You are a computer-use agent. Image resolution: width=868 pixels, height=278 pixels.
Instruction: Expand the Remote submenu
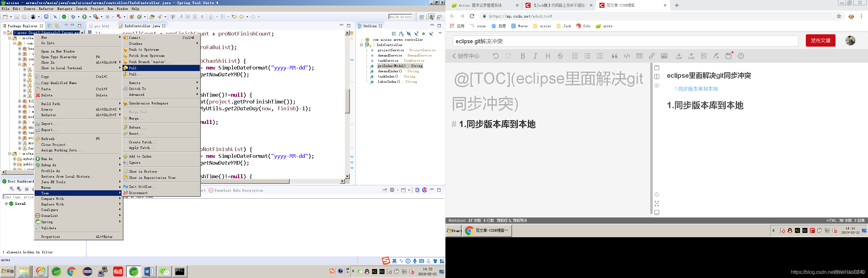(161, 83)
